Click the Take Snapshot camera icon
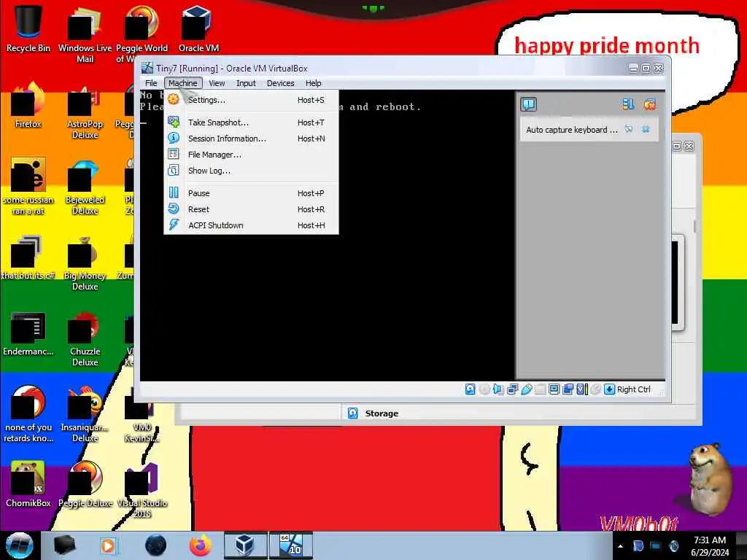Image resolution: width=747 pixels, height=560 pixels. 174,122
